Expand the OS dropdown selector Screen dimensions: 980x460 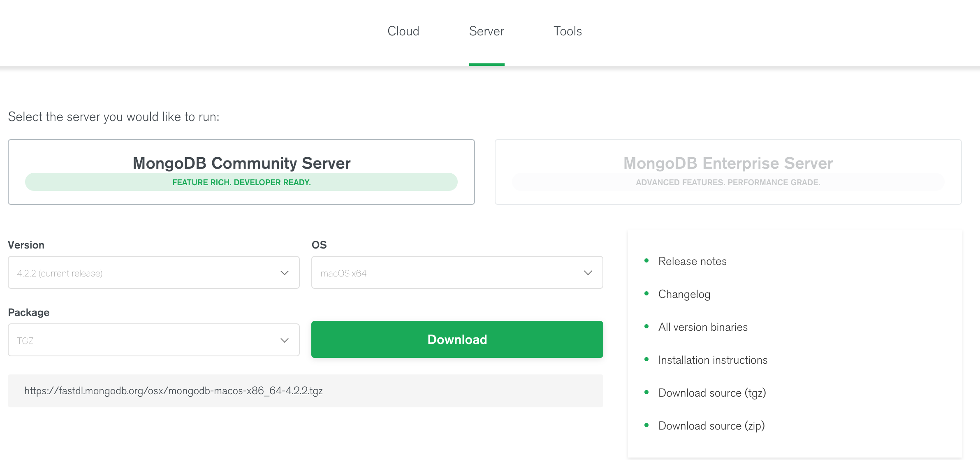(x=457, y=272)
